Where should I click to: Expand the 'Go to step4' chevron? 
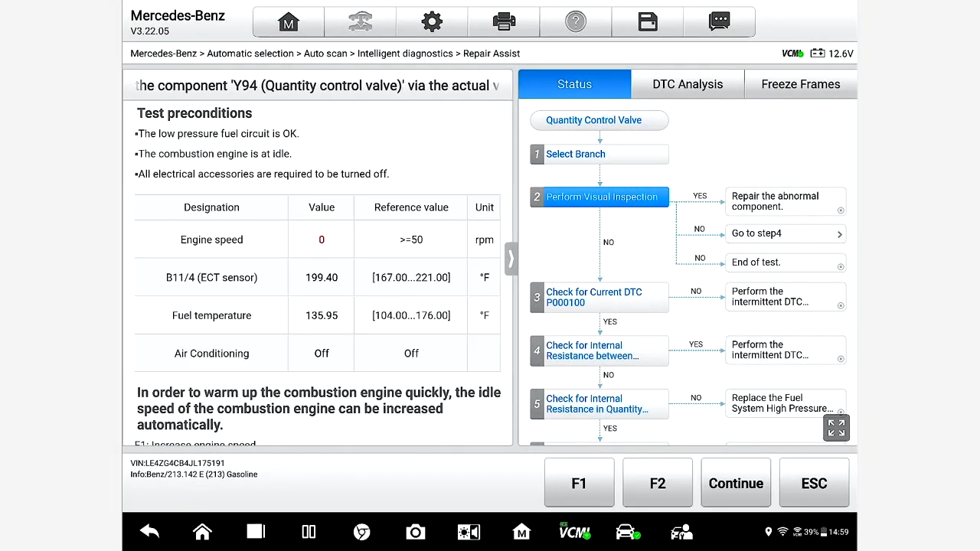point(839,234)
